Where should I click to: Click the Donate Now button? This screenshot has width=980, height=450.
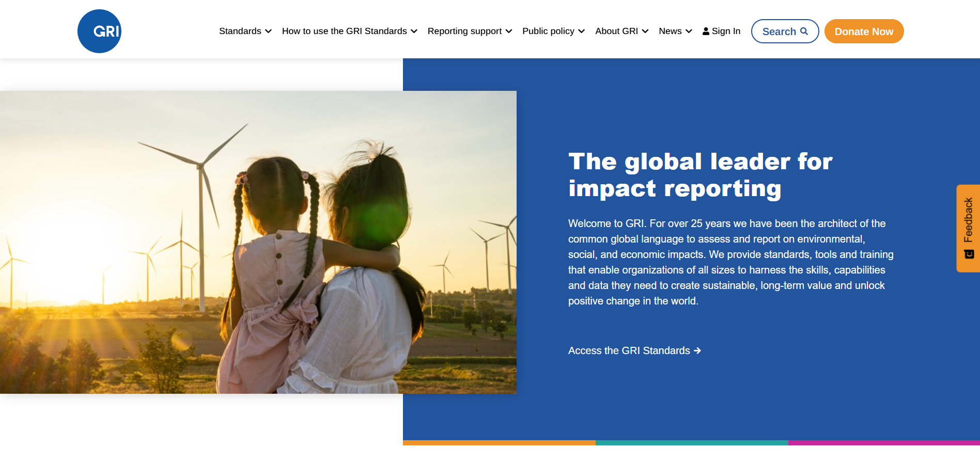coord(864,31)
